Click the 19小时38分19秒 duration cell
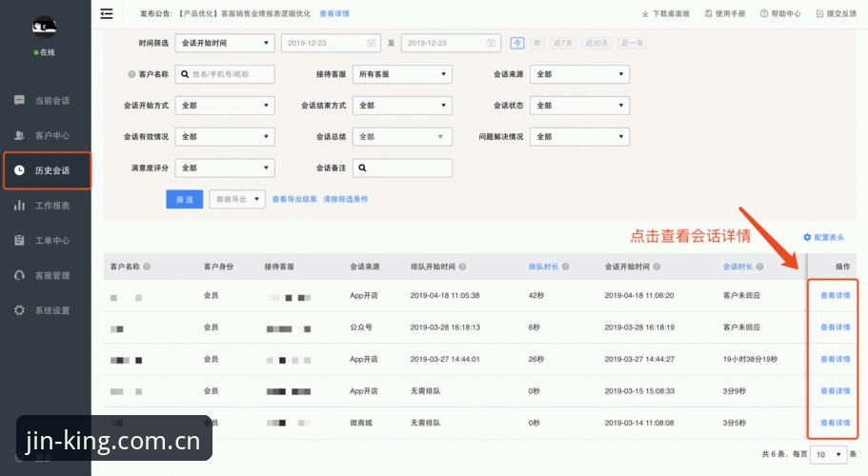Screen dimensions: 868x476 [750, 359]
